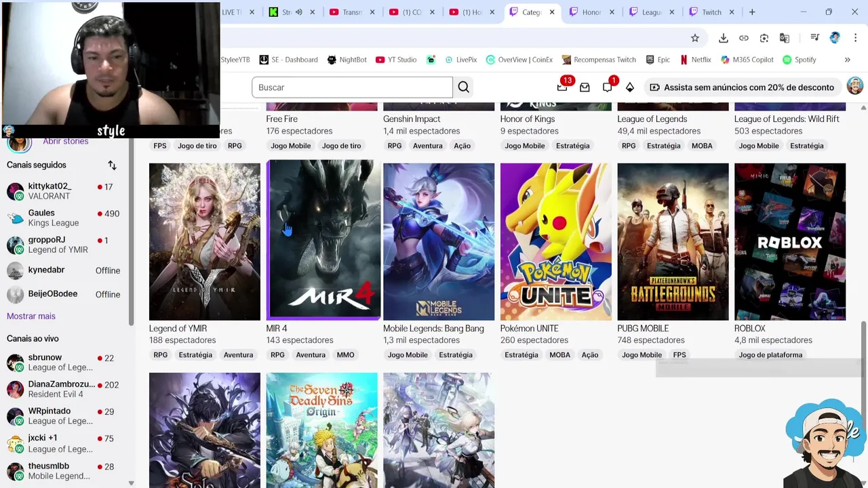Open the OverView | CoinEx bookmark
This screenshot has height=488, width=868.
click(x=519, y=60)
